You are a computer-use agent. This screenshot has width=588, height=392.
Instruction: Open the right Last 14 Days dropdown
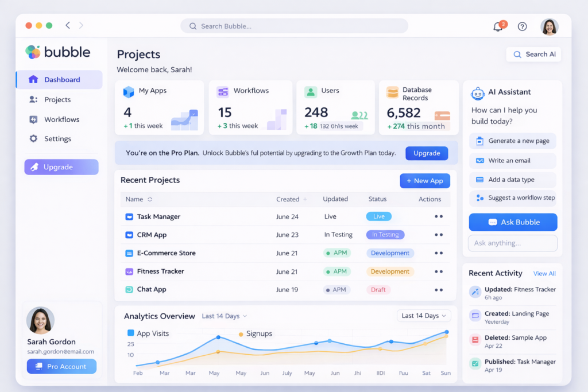(x=424, y=316)
